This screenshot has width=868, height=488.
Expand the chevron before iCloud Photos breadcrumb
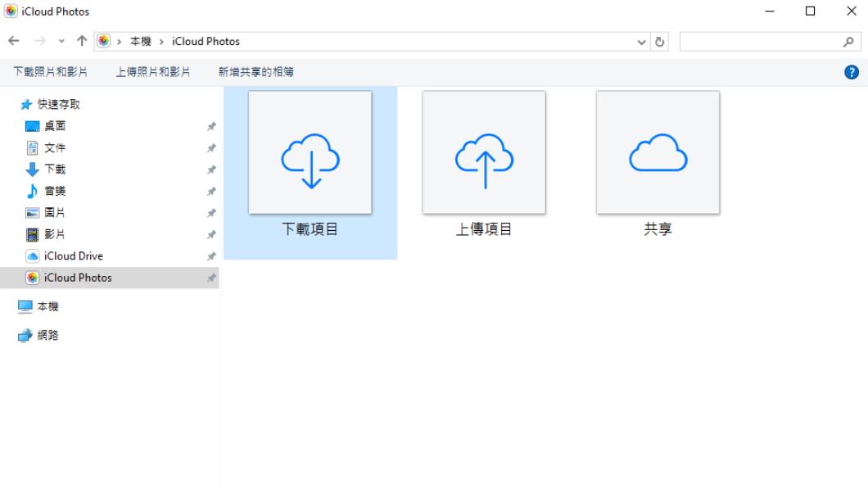point(161,42)
